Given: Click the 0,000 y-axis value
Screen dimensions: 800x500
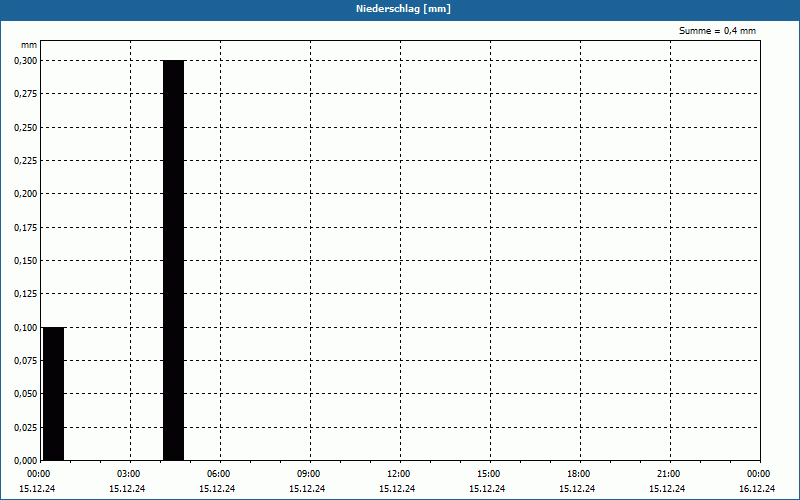Looking at the screenshot, I should (x=26, y=461).
